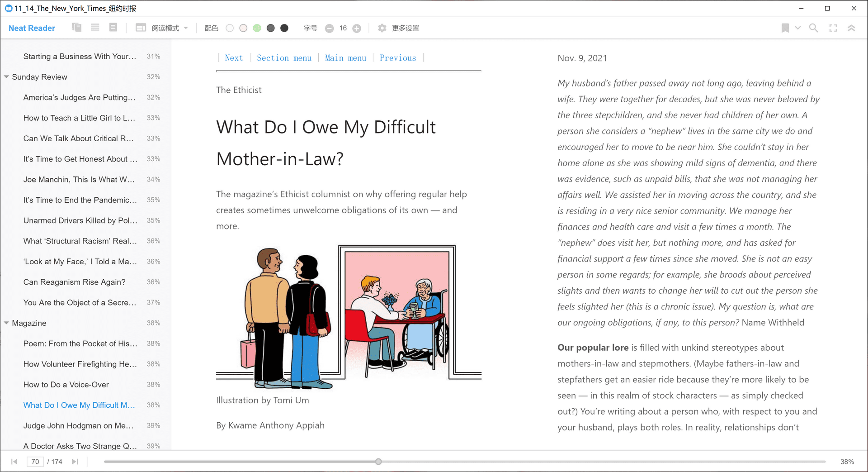Image resolution: width=868 pixels, height=472 pixels.
Task: Select the white color theme circle
Action: 230,28
